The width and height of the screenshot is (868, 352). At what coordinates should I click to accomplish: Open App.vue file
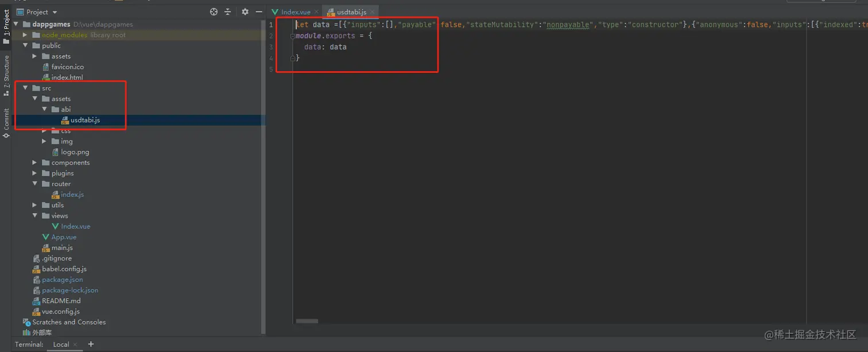(64, 237)
